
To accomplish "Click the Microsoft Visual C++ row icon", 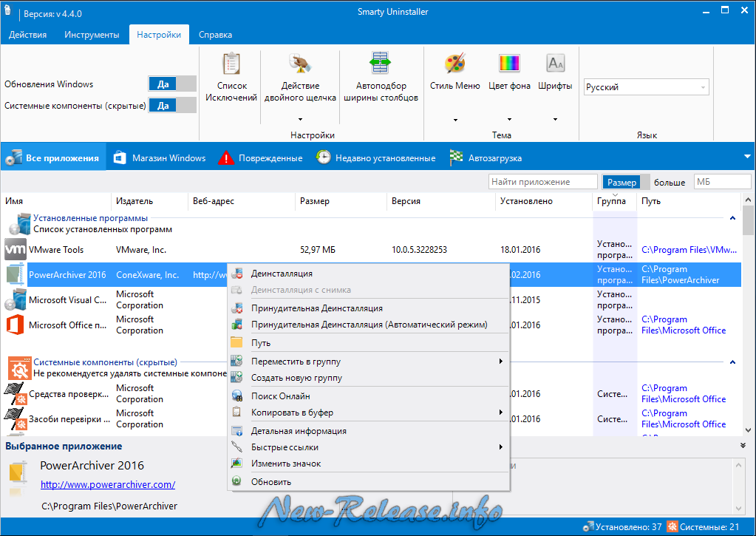I will pos(15,299).
